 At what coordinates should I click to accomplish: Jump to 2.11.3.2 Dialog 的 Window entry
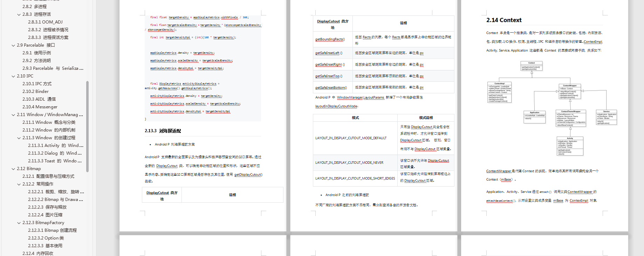55,153
